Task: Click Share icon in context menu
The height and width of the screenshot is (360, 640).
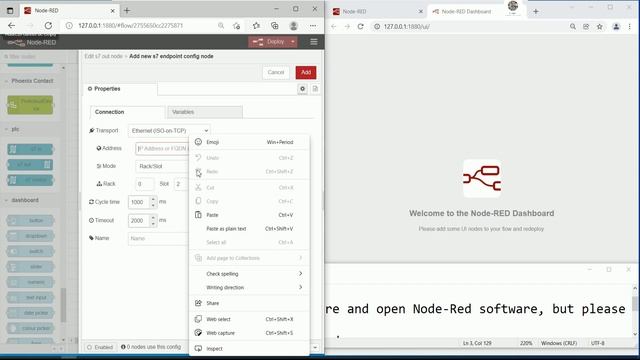Action: coord(198,303)
